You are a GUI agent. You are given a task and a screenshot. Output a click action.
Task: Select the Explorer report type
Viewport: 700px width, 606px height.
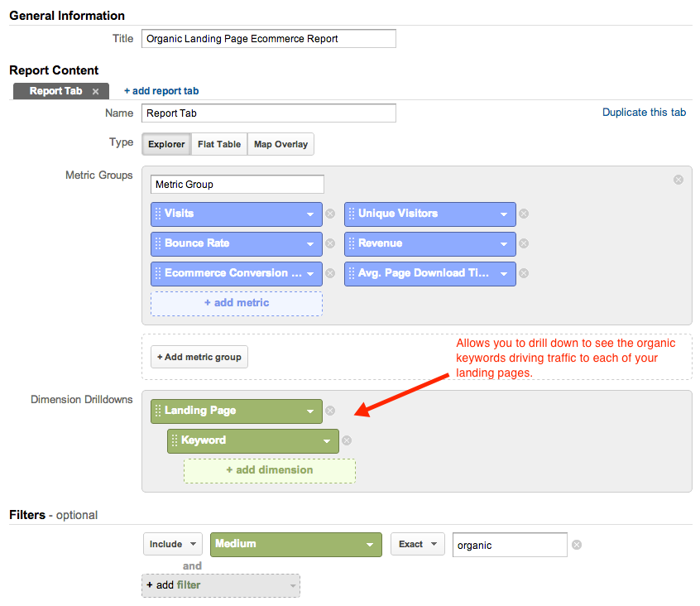coord(166,144)
